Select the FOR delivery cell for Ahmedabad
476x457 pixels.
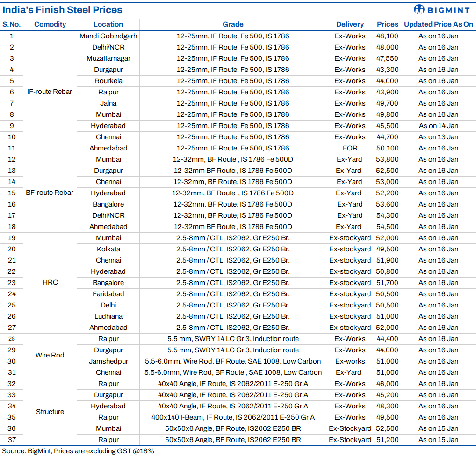[350, 148]
